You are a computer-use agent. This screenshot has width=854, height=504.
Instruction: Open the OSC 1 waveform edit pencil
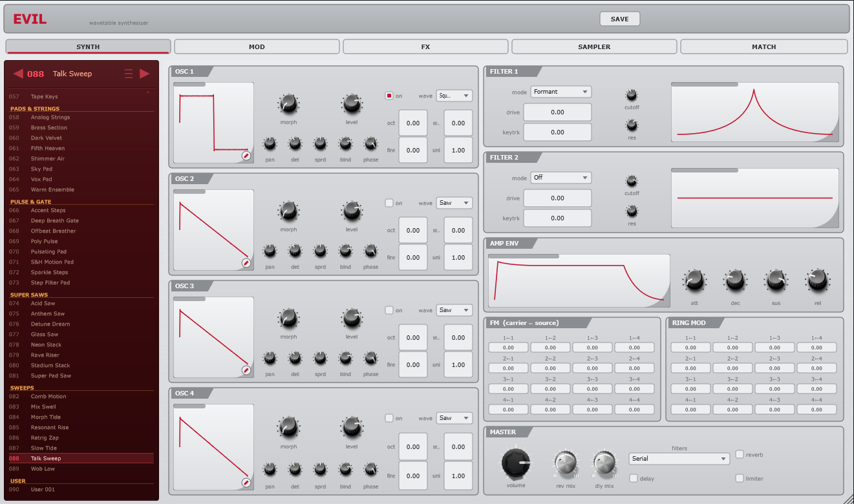246,156
